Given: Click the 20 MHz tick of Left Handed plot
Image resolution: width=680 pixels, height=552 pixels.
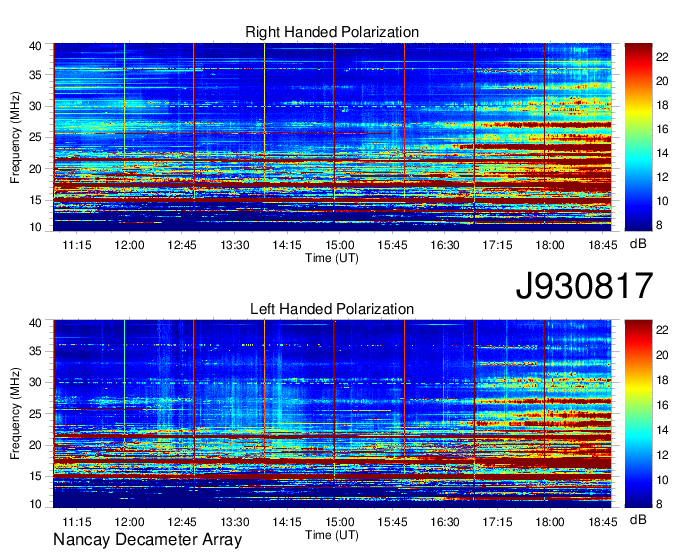Looking at the screenshot, I should (x=35, y=445).
